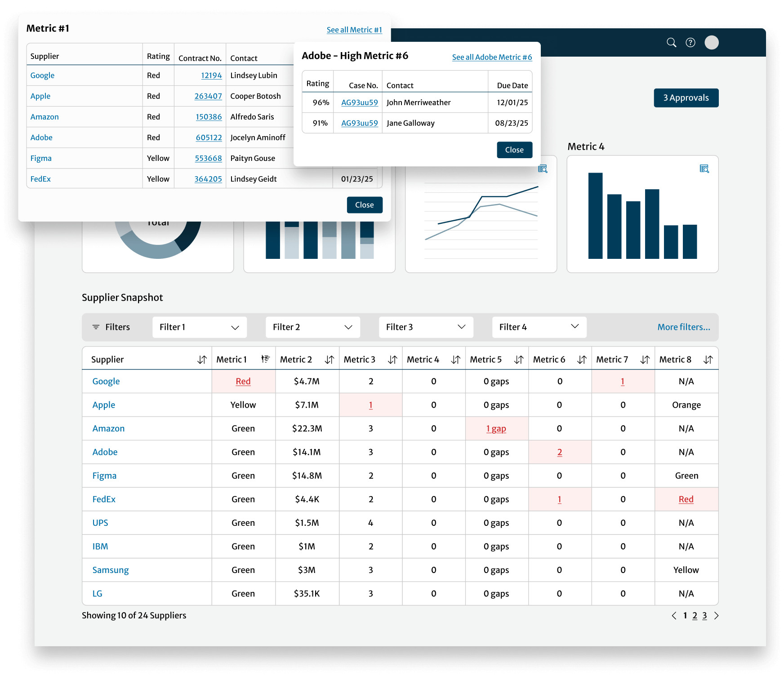Close the Metric #1 popup

(x=365, y=205)
